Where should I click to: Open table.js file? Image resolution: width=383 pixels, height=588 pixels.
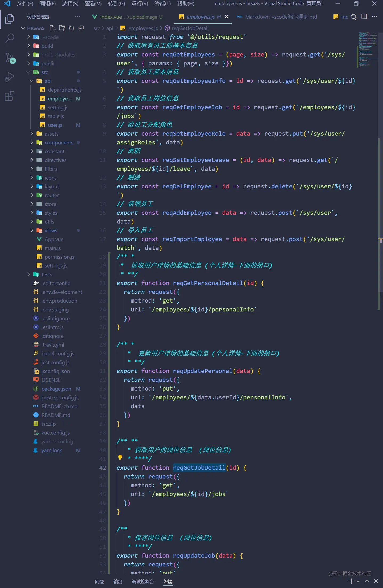56,116
